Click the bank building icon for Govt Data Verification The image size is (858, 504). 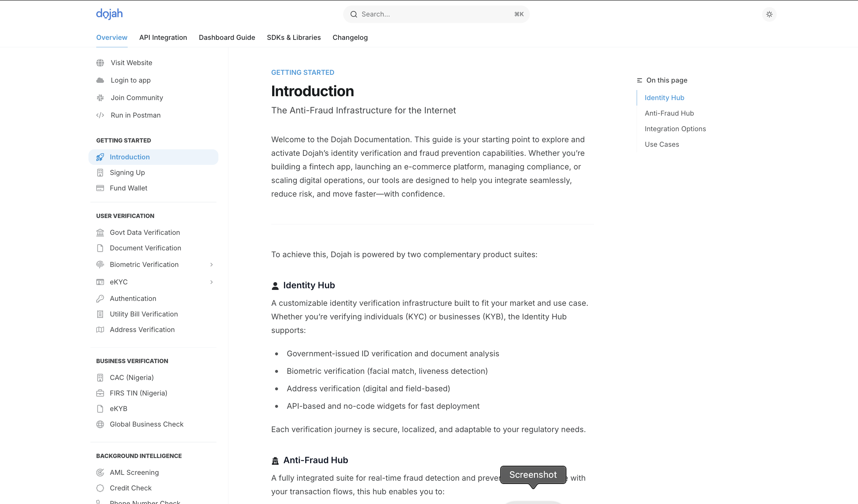tap(100, 233)
